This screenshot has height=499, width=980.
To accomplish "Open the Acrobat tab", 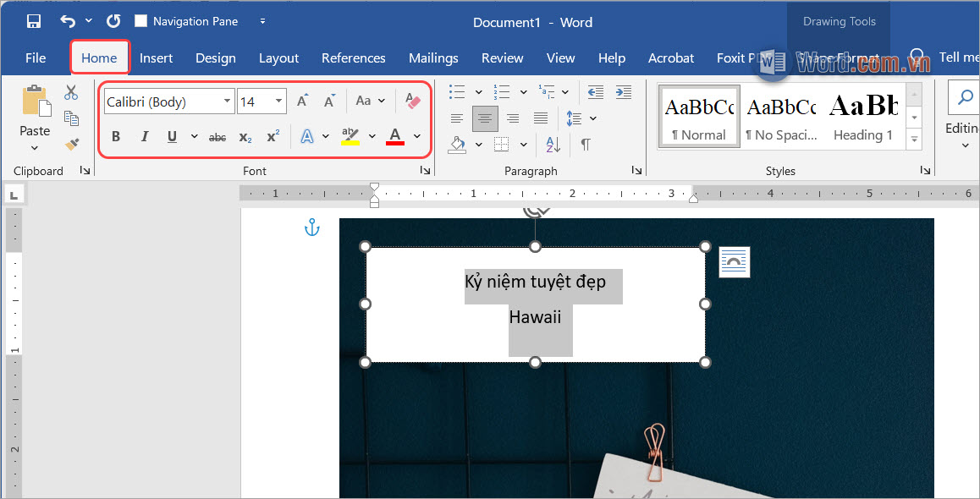I will tap(671, 58).
